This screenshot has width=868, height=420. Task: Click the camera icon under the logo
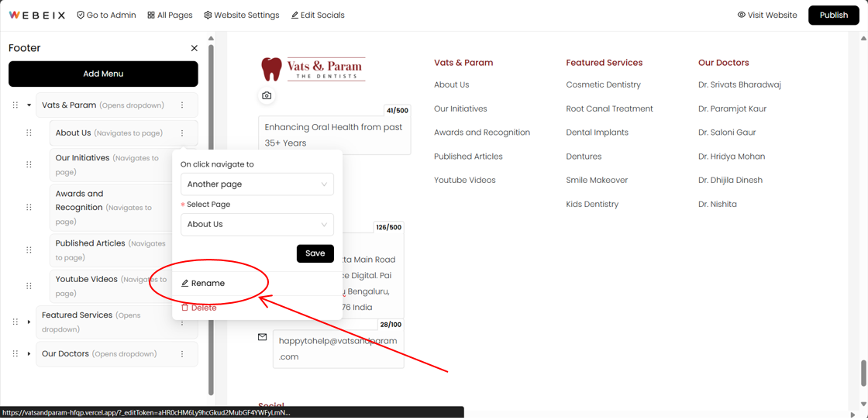click(267, 96)
